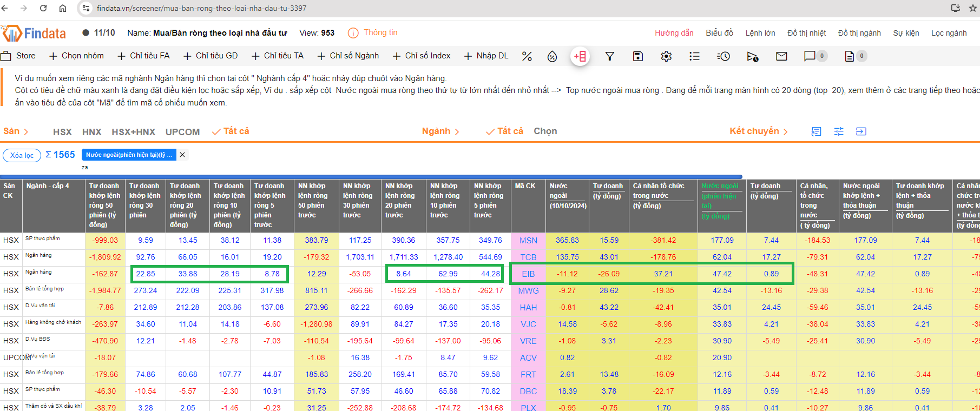The image size is (980, 411).
Task: Toggle the Tất cả industry option
Action: pyautogui.click(x=504, y=131)
